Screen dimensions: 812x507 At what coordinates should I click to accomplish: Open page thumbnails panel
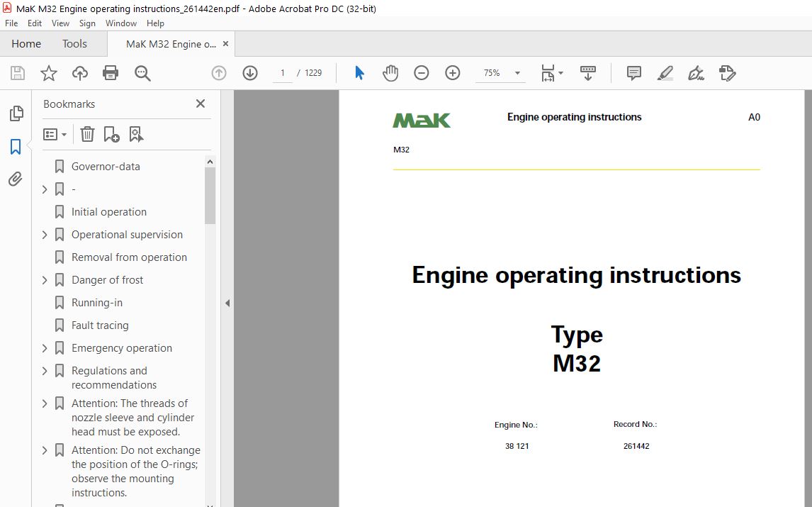16,113
